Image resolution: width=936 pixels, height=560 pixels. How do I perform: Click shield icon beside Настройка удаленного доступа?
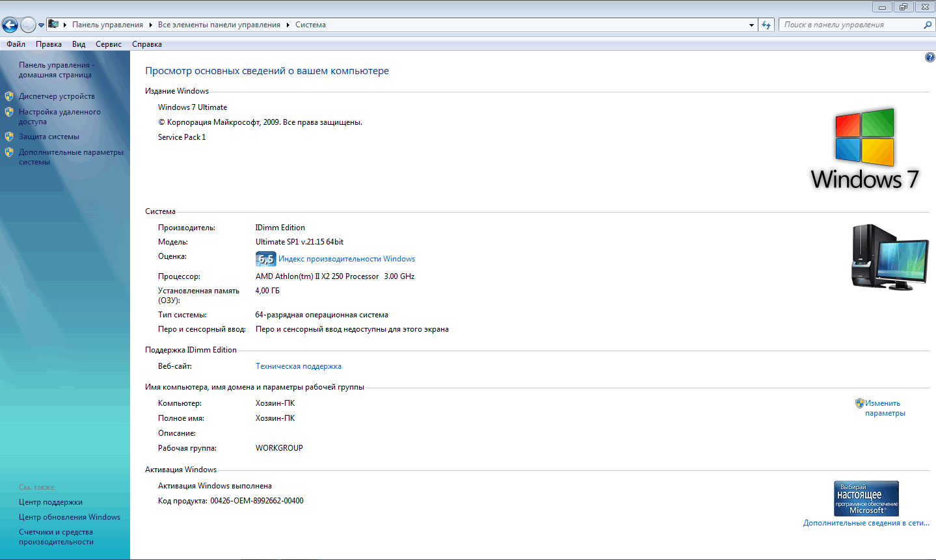pos(9,112)
